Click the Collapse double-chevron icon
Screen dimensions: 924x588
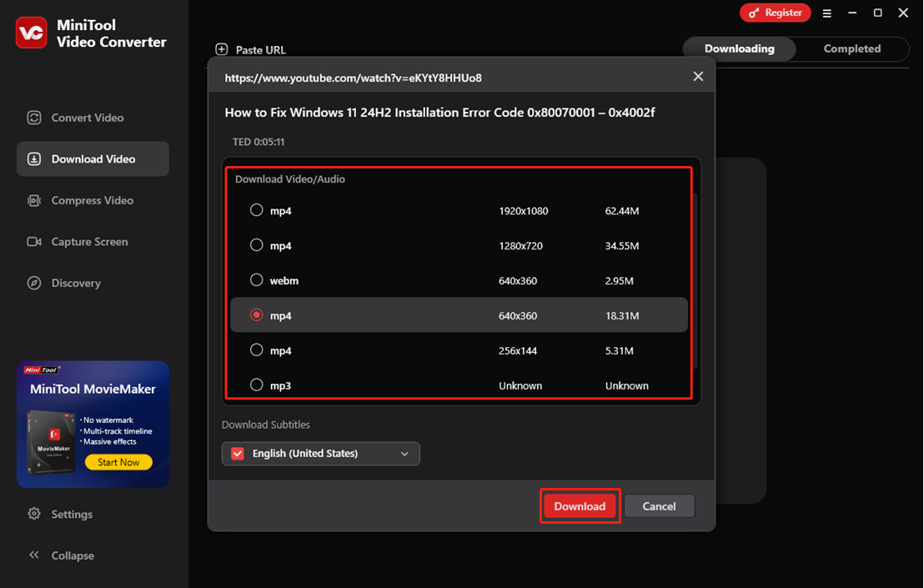pos(34,555)
